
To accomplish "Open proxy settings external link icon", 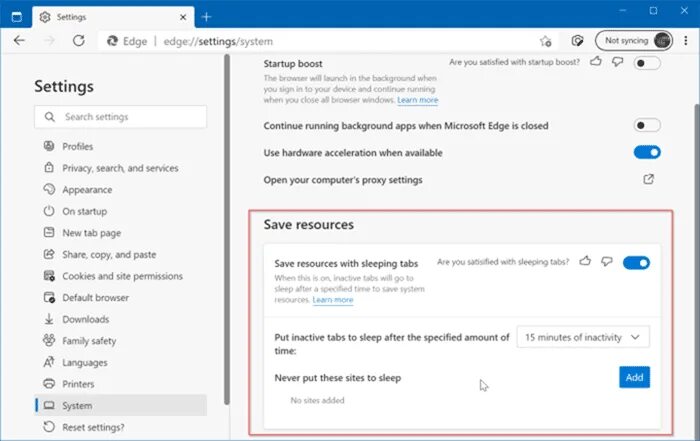I will coord(648,179).
